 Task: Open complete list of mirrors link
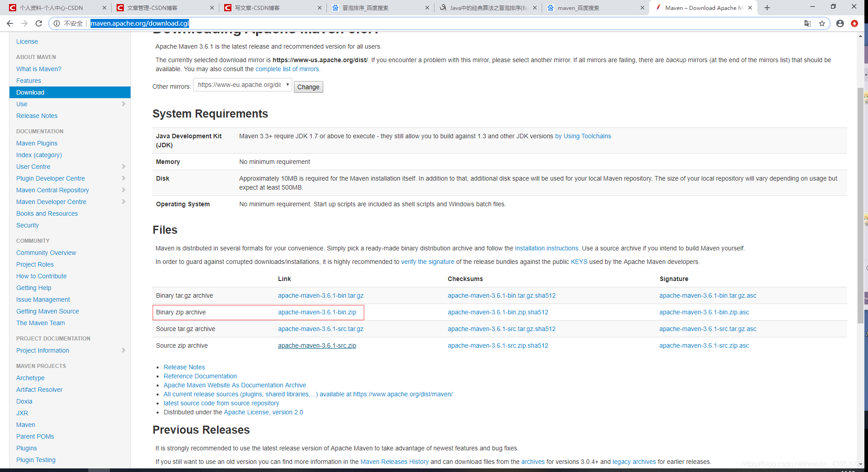288,69
